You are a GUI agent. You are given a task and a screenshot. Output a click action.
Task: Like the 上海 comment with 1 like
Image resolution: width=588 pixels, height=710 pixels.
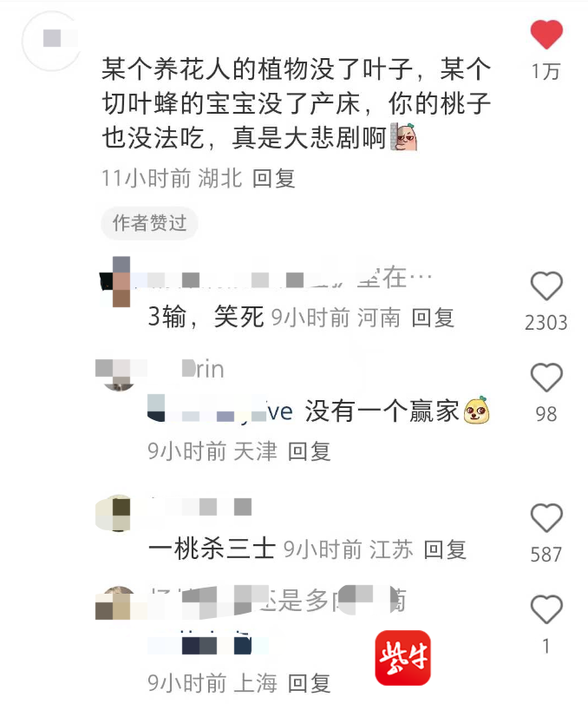(x=546, y=609)
